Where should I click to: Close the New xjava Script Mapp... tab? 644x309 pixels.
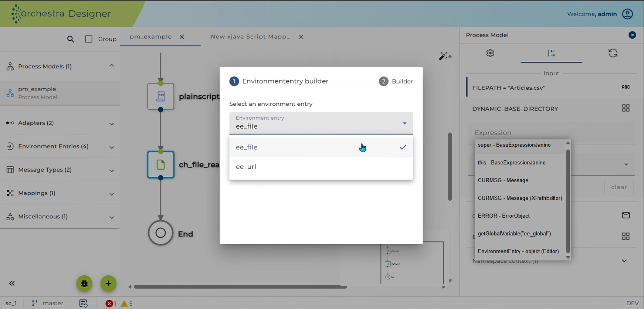(301, 37)
